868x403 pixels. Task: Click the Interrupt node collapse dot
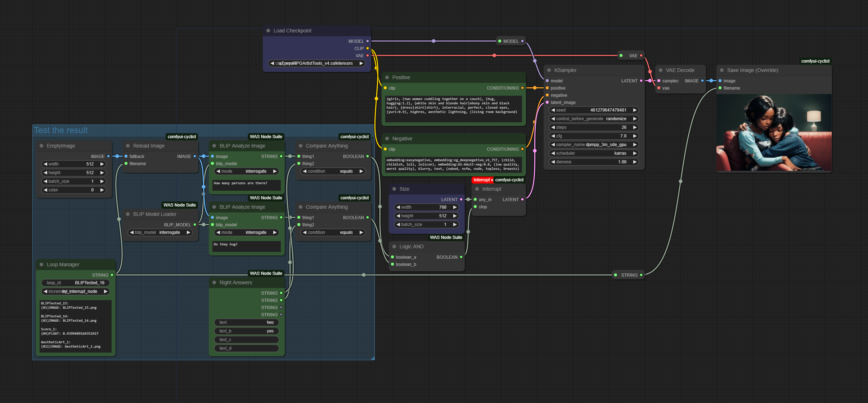click(477, 189)
